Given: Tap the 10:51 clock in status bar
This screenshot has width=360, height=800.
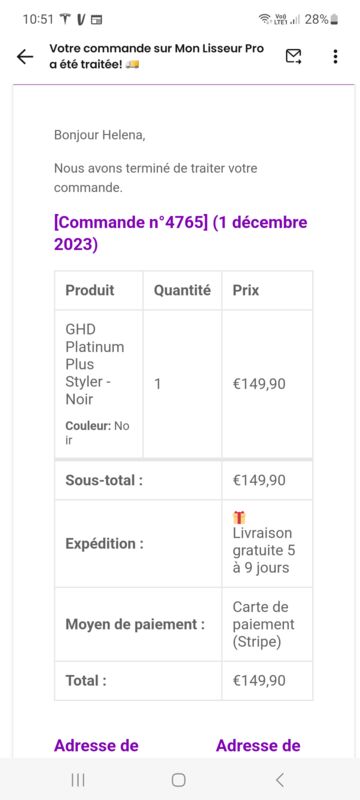Looking at the screenshot, I should 38,19.
